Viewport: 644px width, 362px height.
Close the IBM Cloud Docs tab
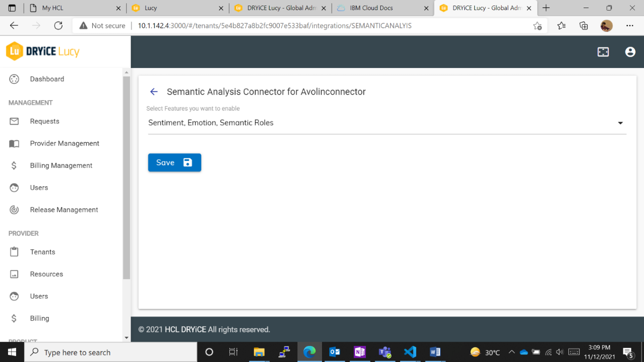pos(426,8)
